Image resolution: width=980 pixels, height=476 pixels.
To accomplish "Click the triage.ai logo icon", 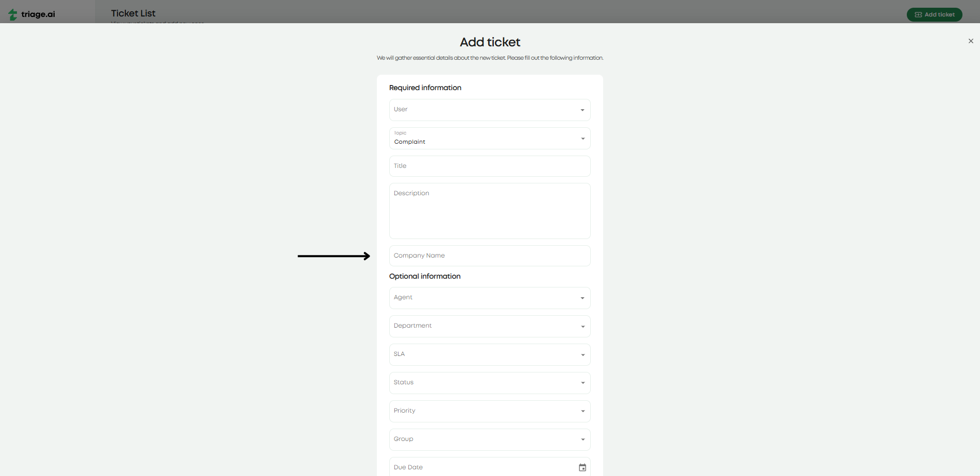I will click(x=13, y=14).
